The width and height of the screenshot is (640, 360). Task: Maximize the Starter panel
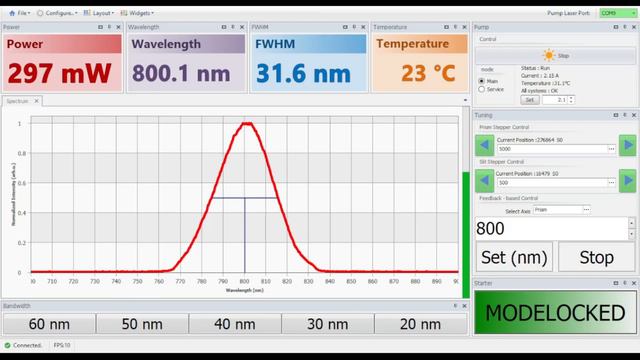[616, 283]
